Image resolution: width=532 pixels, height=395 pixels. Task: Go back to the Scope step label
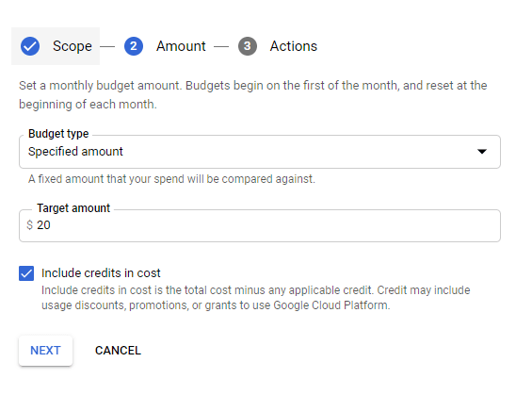click(x=73, y=46)
